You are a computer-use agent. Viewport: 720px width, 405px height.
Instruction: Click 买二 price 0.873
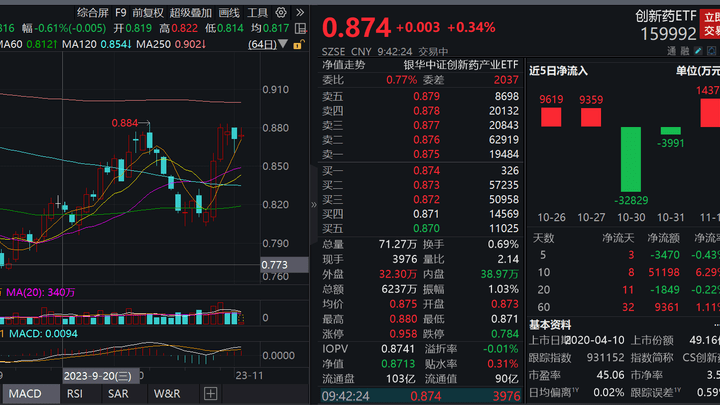point(426,185)
